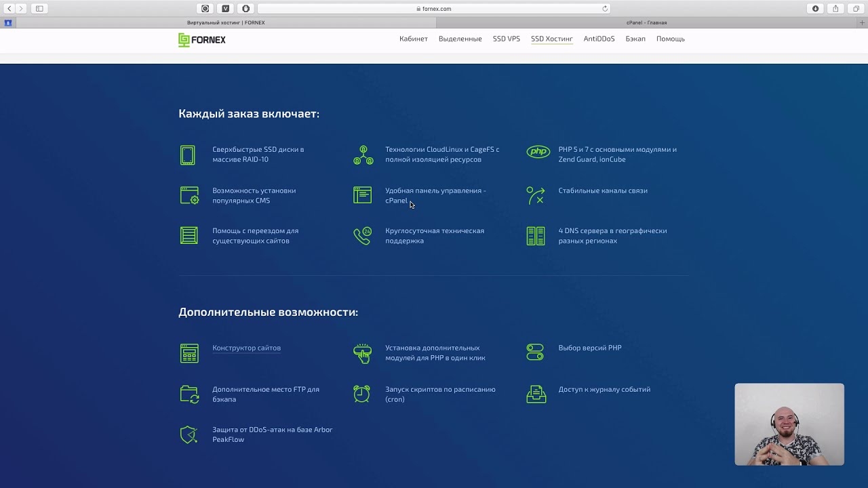Switch to 'cPanel - Главная' tab
Viewport: 868px width, 488px height.
tap(646, 22)
